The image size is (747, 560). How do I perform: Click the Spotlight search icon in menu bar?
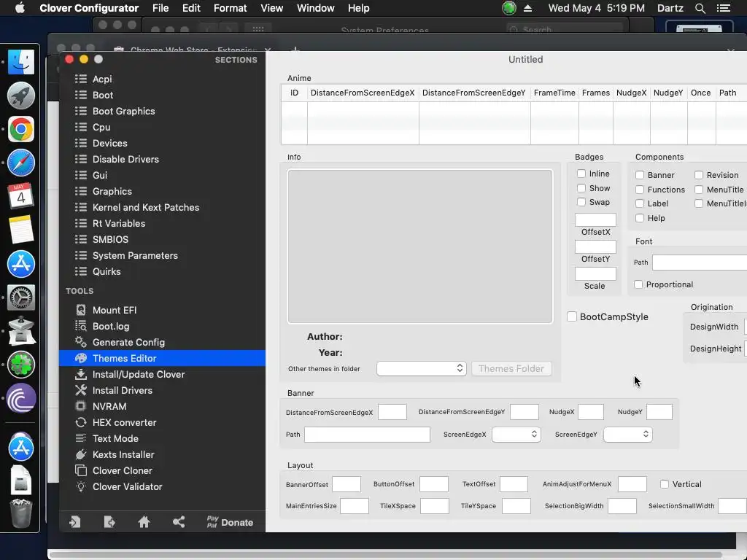click(700, 8)
